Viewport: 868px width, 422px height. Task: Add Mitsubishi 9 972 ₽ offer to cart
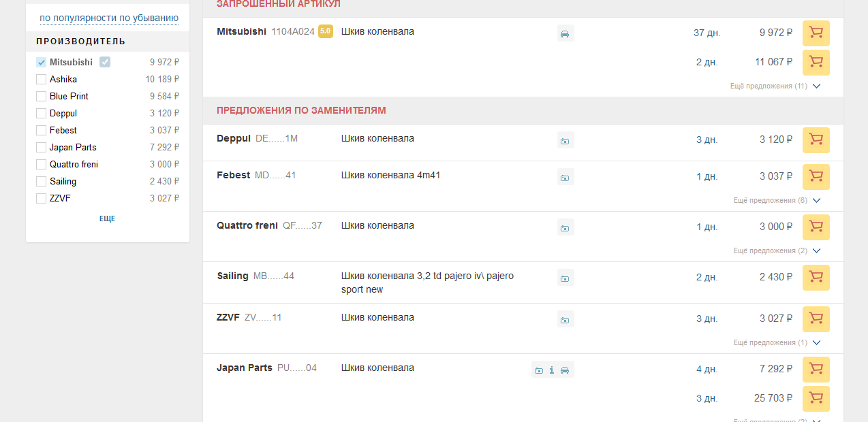(x=816, y=33)
